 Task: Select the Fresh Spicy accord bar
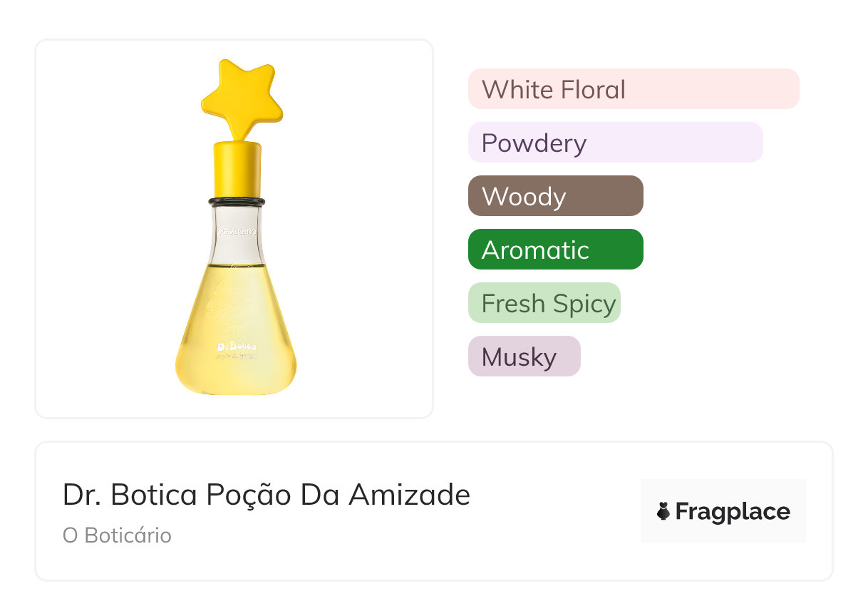(x=544, y=303)
